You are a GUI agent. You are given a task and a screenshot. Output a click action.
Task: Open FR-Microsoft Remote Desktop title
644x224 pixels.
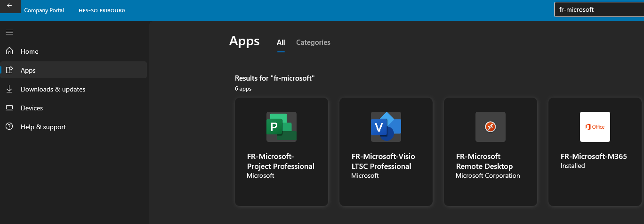(484, 161)
